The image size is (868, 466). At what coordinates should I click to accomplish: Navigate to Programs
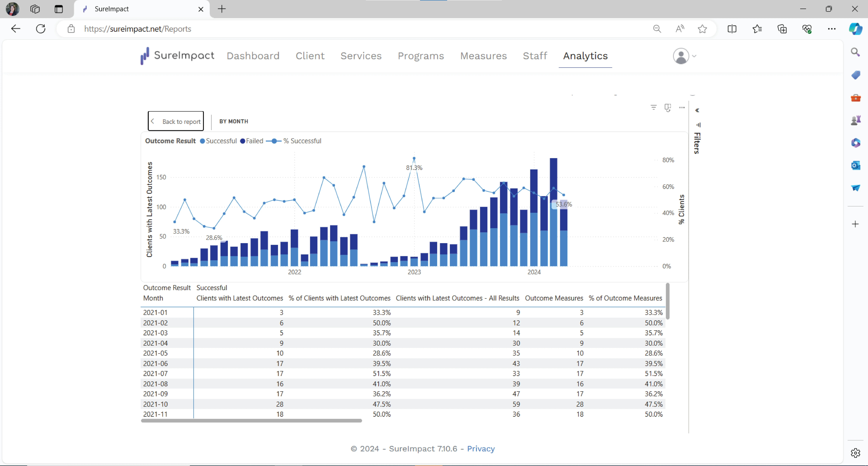[421, 56]
